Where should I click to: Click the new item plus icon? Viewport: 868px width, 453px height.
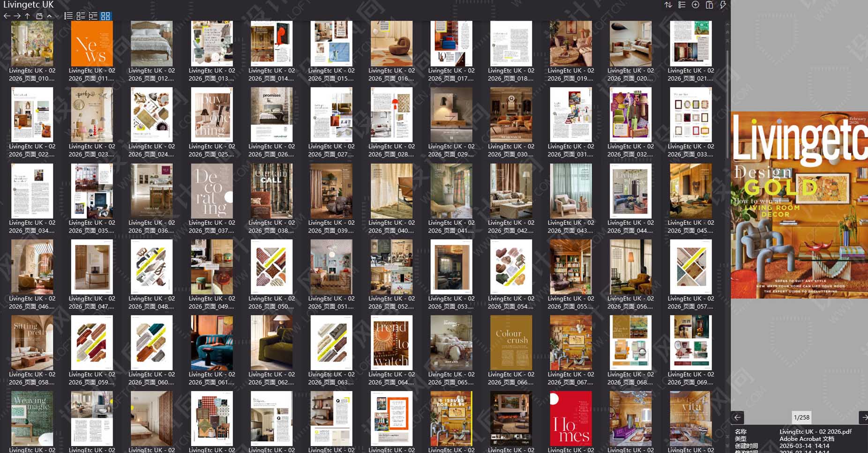point(695,5)
